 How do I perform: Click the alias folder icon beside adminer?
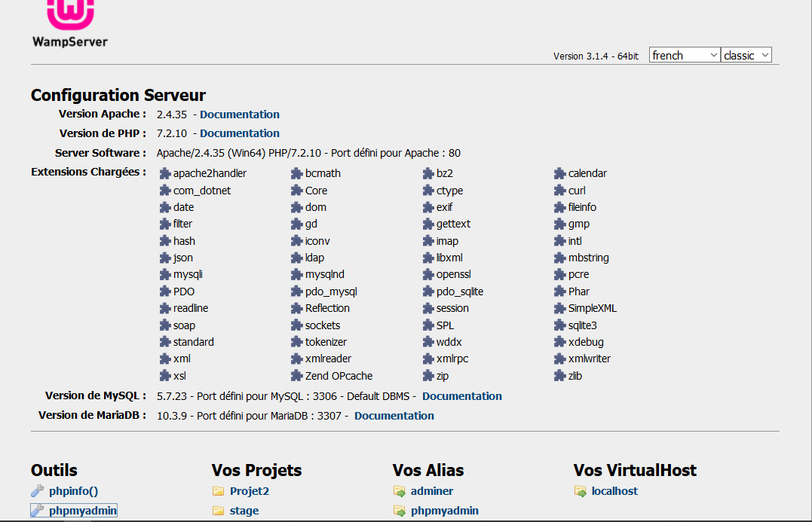click(400, 491)
